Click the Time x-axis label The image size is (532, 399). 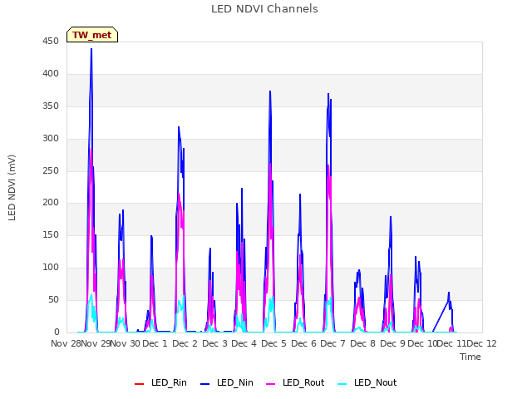pyautogui.click(x=470, y=357)
